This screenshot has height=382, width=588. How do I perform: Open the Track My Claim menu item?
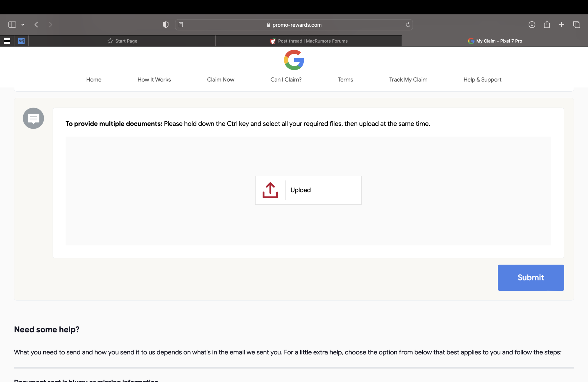[x=408, y=80]
